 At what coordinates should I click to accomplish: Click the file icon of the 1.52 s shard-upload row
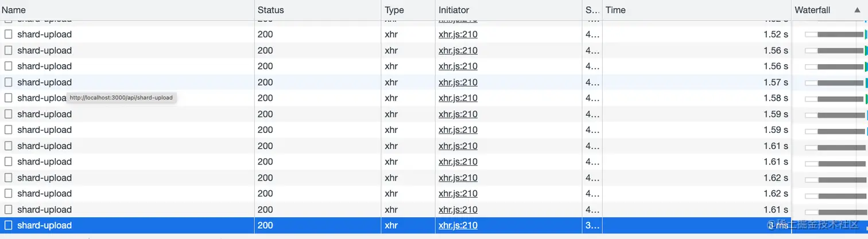[x=9, y=34]
